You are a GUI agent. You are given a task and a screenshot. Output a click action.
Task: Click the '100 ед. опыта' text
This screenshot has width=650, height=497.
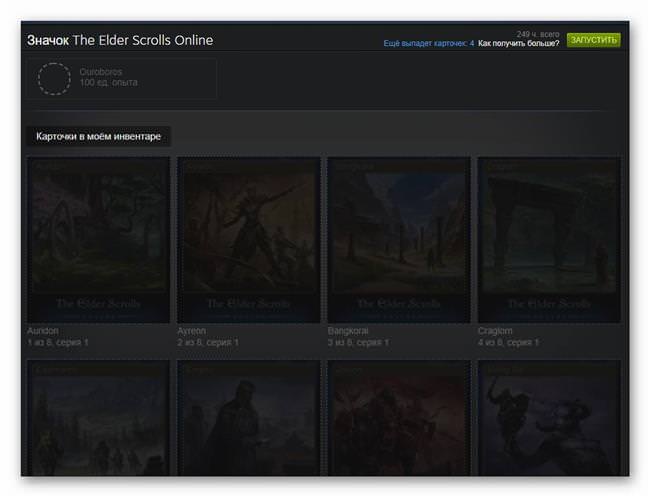pos(109,82)
